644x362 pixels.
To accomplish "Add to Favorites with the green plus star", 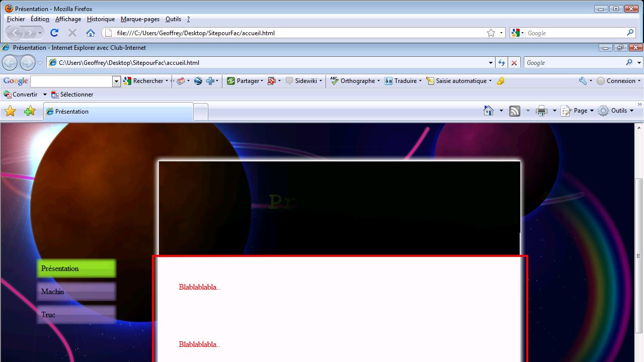I will coord(30,111).
